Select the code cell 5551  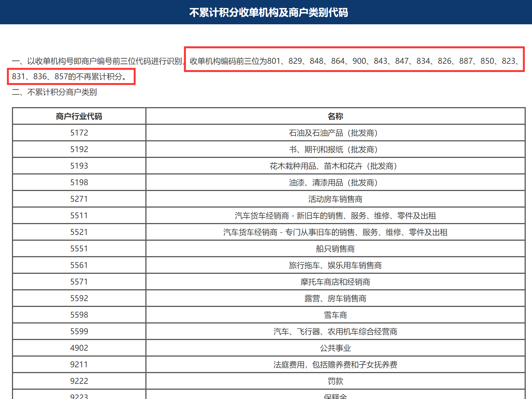pyautogui.click(x=79, y=249)
